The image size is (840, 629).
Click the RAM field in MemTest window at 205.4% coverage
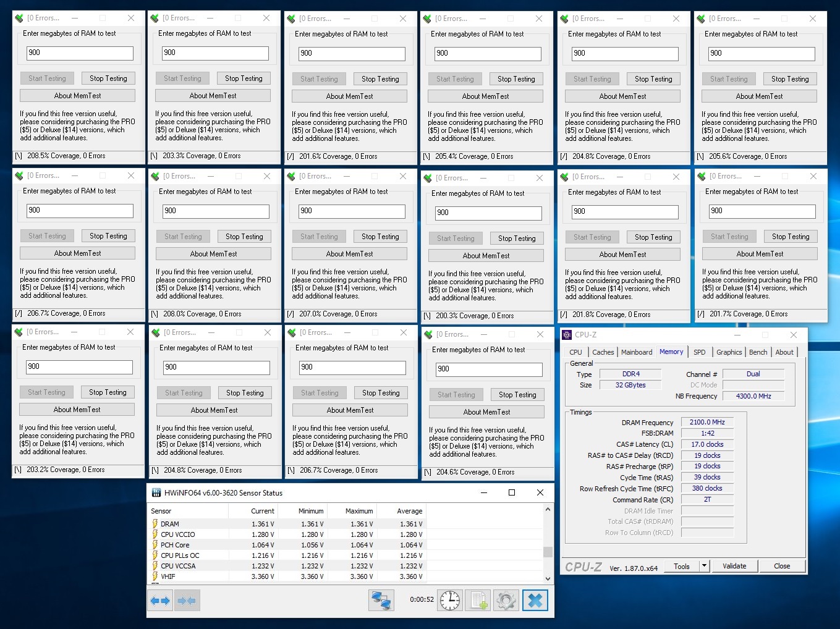488,54
